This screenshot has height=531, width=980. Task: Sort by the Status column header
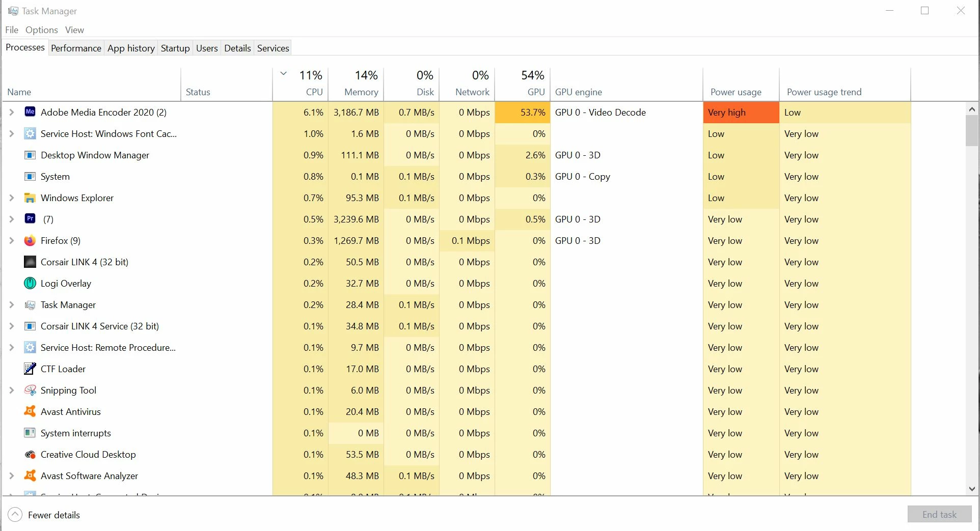click(x=227, y=84)
